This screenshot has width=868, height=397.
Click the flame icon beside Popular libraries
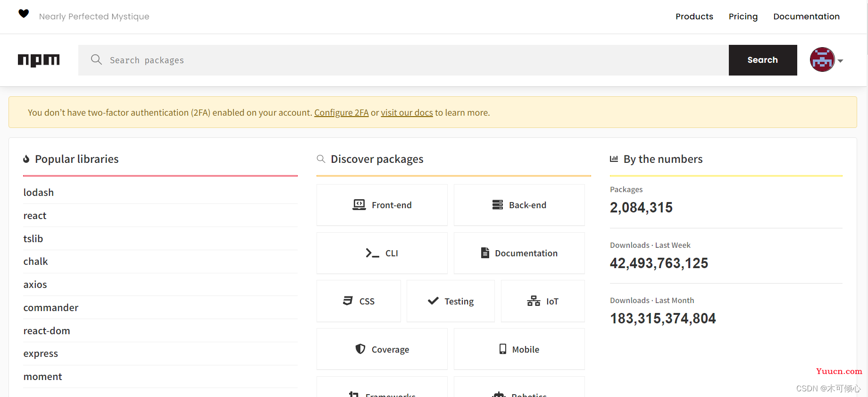[26, 159]
